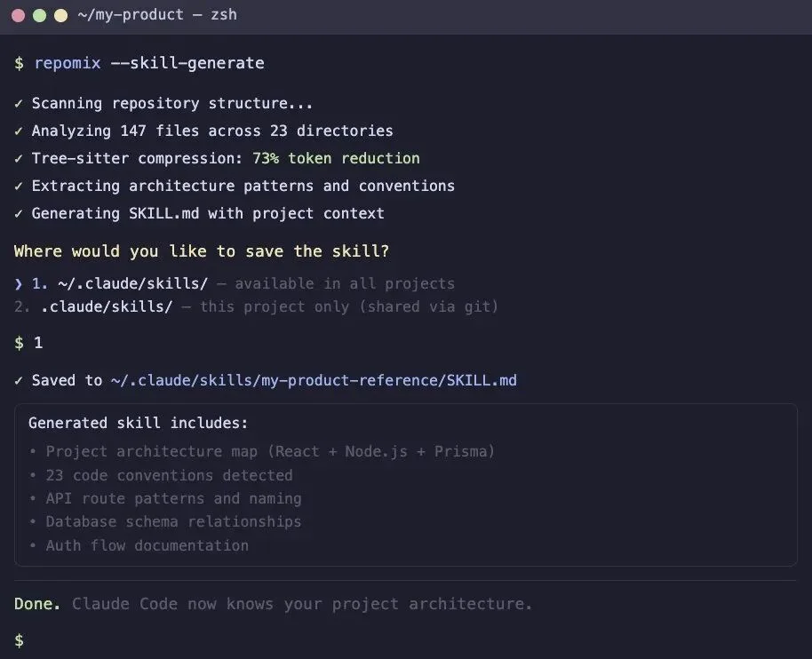This screenshot has width=812, height=659.
Task: Click the checkmark next to Generating SKILL.md
Action: click(19, 213)
